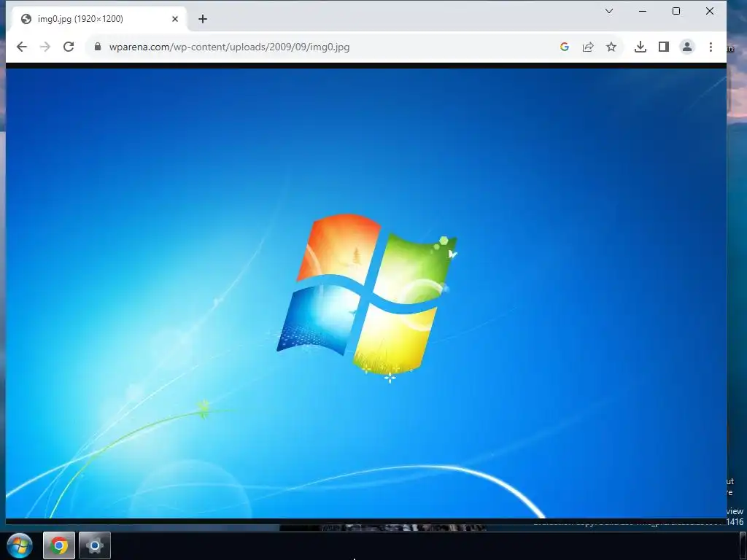Screen dimensions: 747x560
Task: Select the img0.jpg (1920×1200) tab
Action: coord(100,19)
